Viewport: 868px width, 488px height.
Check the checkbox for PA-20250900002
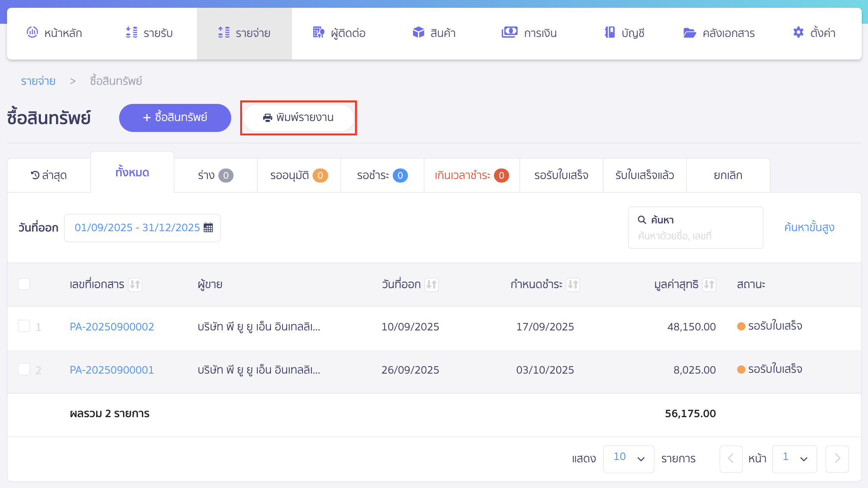(24, 327)
